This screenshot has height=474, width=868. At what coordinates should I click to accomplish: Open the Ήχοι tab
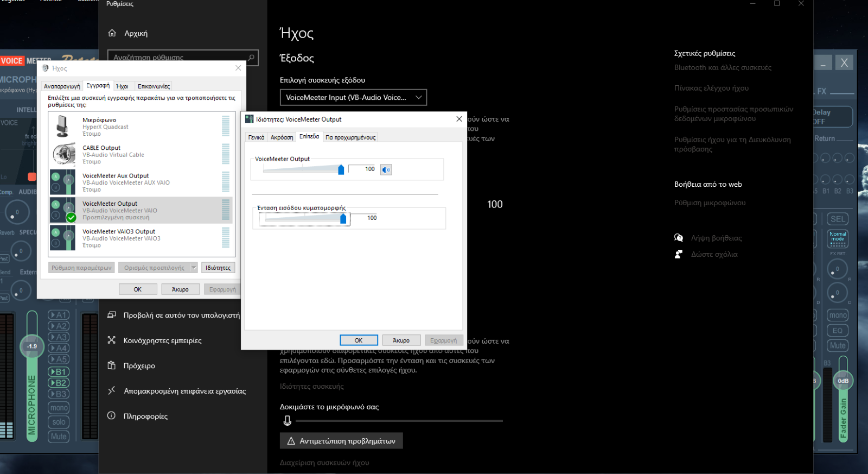point(123,86)
